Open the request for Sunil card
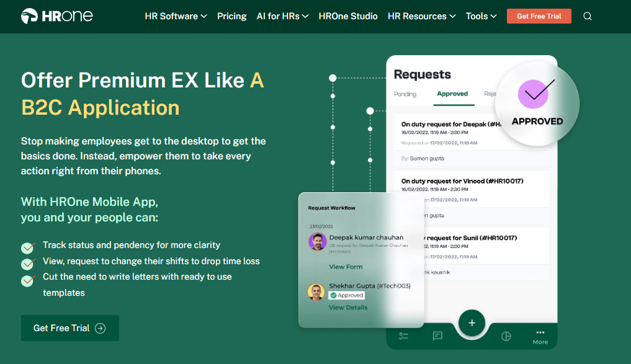Viewport: 631px width, 364px height. pyautogui.click(x=472, y=254)
